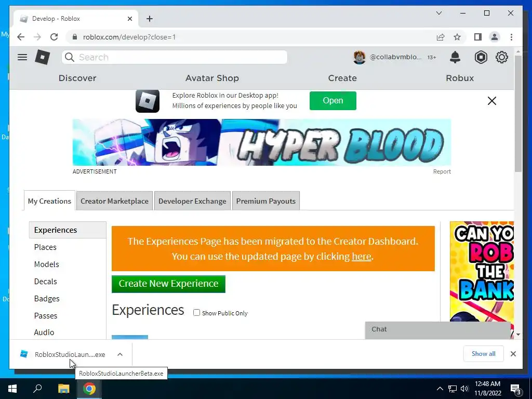Open the Avatar Shop nav item
532x399 pixels.
click(x=212, y=78)
